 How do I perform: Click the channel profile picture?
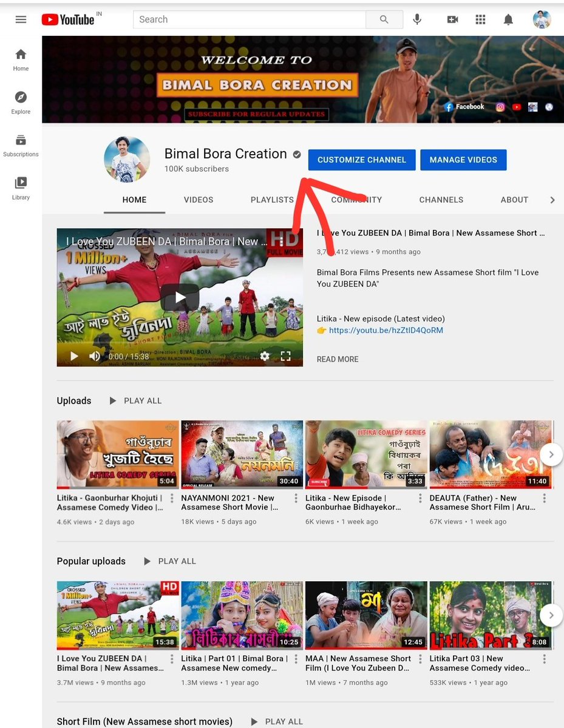[127, 159]
